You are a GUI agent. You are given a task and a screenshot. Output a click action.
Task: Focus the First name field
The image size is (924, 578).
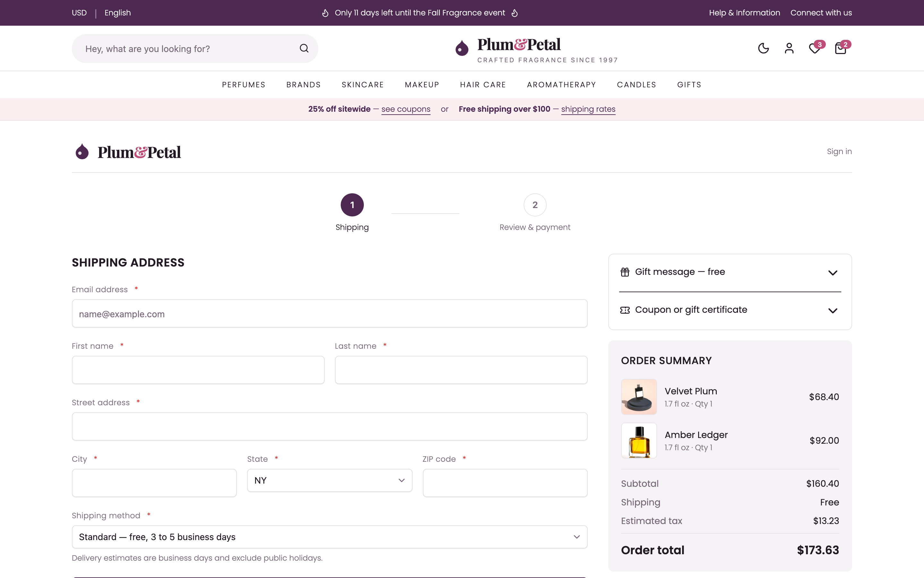coord(198,370)
